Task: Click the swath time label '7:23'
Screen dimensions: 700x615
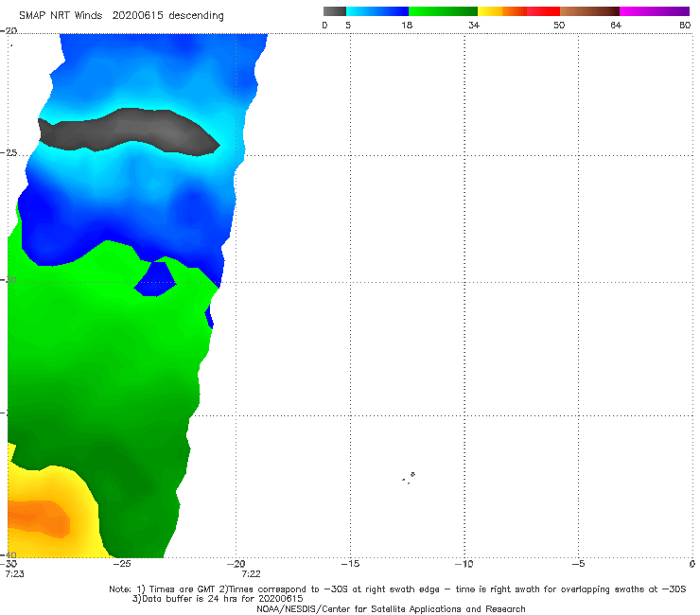Action: click(14, 574)
